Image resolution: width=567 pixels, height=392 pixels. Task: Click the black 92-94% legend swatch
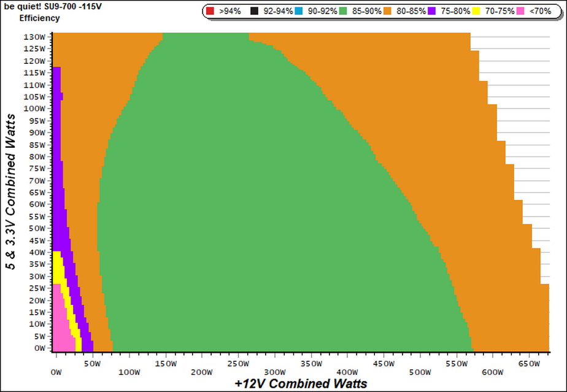(254, 11)
